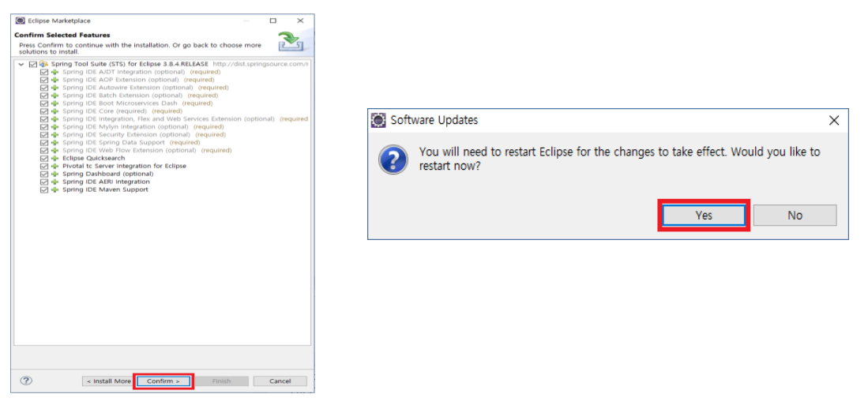Click the plus icon beside Spring IDE AERI Integration
Viewport: 868px width, 409px height.
click(54, 182)
